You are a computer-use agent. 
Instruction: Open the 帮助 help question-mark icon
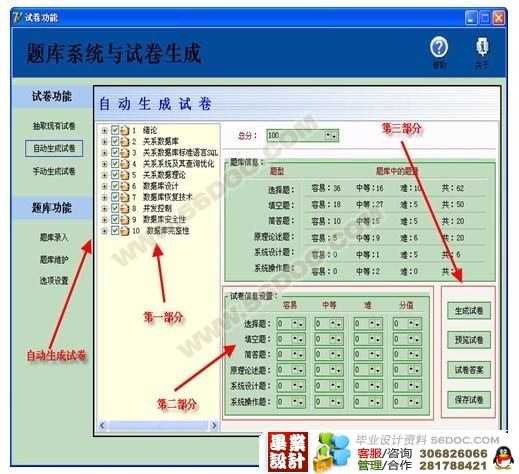[x=439, y=47]
